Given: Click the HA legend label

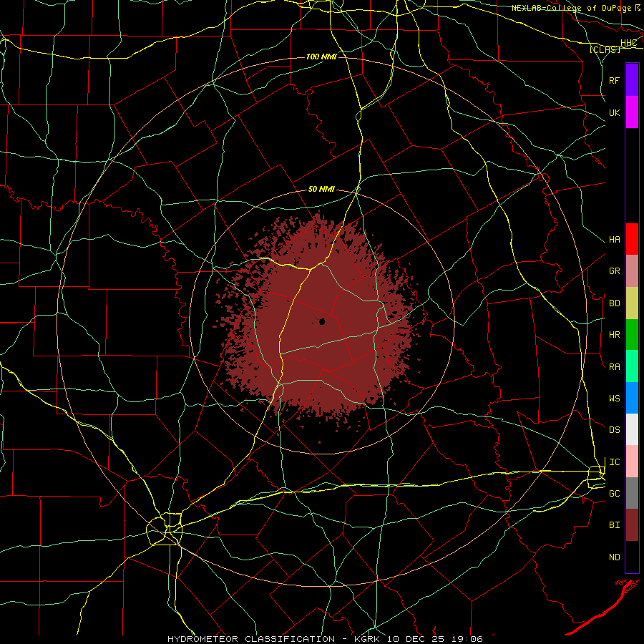Looking at the screenshot, I should pyautogui.click(x=615, y=239).
